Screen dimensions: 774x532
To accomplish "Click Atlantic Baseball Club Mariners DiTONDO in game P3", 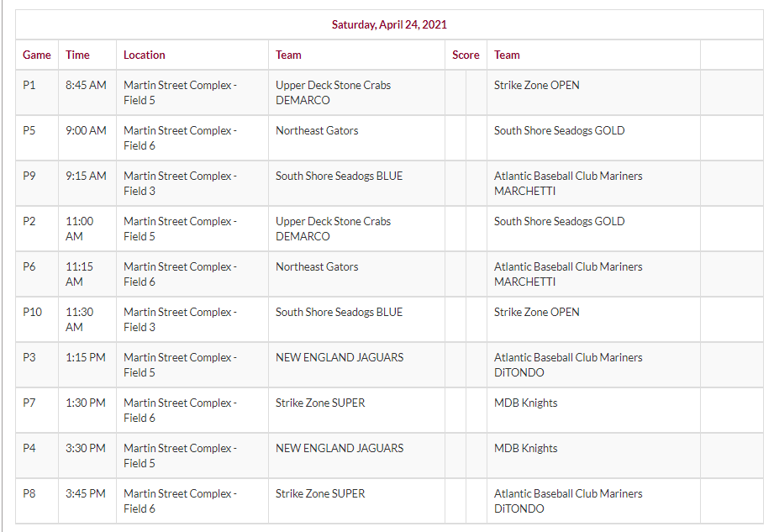I will click(x=567, y=365).
